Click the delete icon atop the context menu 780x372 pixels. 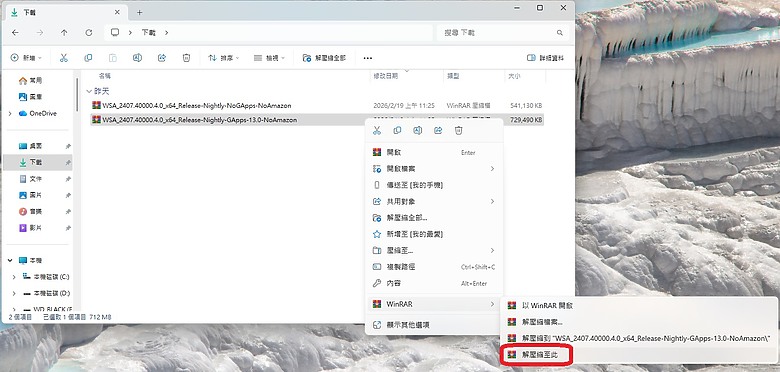[458, 130]
